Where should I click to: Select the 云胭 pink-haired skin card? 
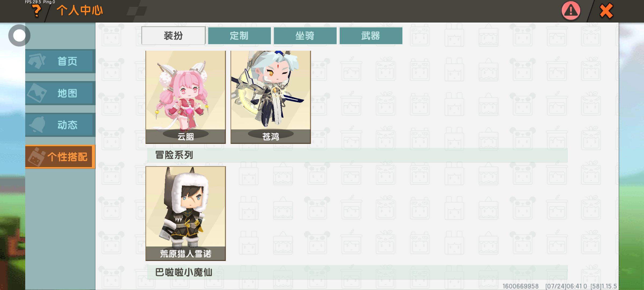(x=186, y=97)
